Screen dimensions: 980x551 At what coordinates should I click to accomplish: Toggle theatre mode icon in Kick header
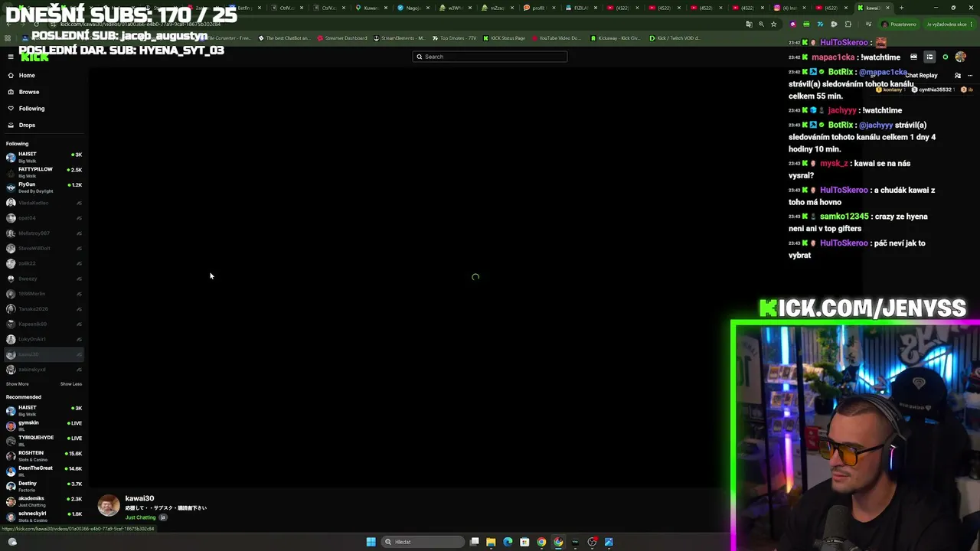pyautogui.click(x=929, y=57)
